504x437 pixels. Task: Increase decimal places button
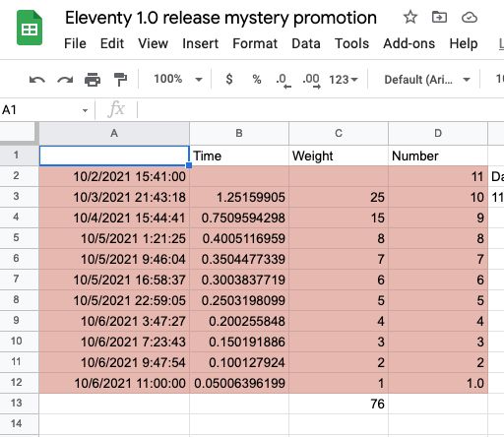tap(312, 80)
